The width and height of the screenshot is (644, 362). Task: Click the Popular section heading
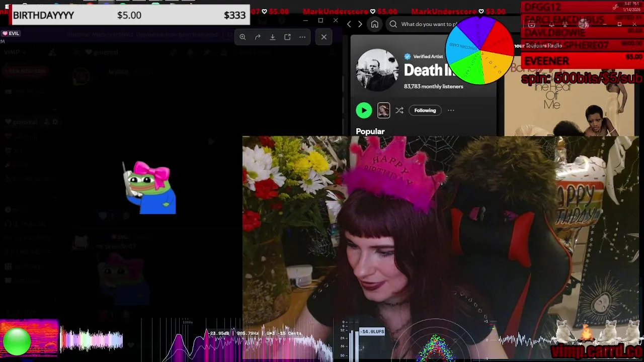pos(370,131)
